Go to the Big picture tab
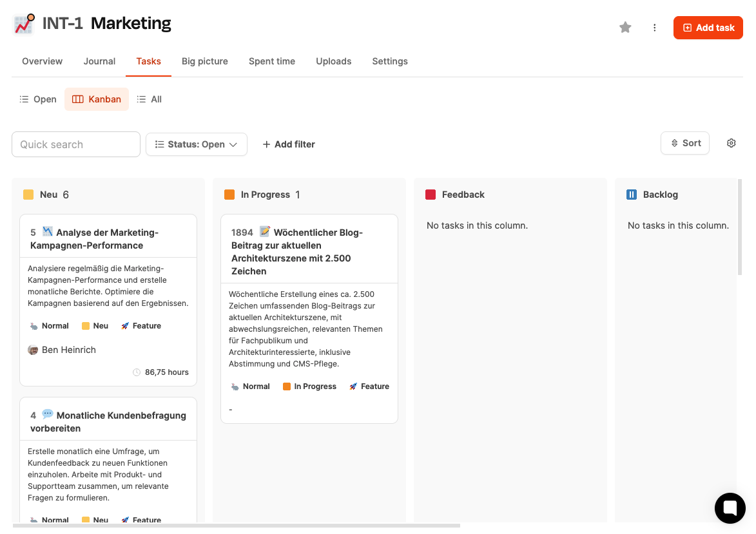The image size is (756, 534). click(x=205, y=61)
